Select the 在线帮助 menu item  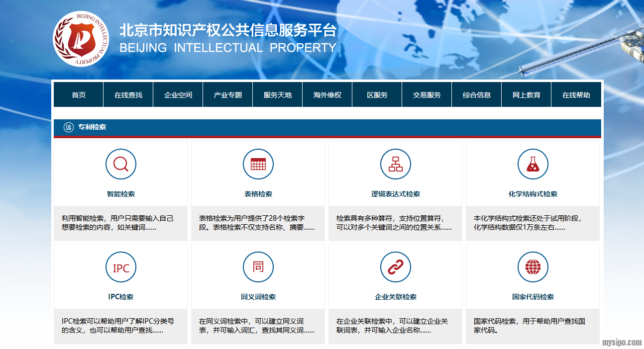(x=576, y=95)
